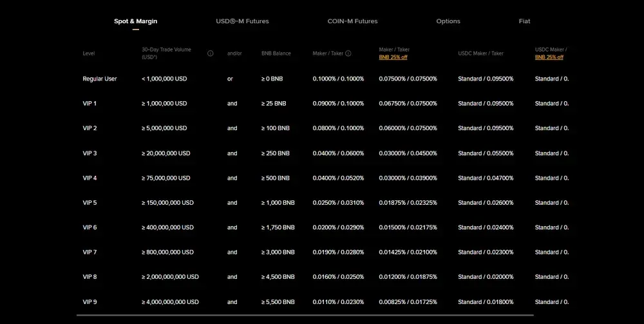Click the info icon next to Maker / Taker
This screenshot has height=324, width=644.
coord(348,53)
